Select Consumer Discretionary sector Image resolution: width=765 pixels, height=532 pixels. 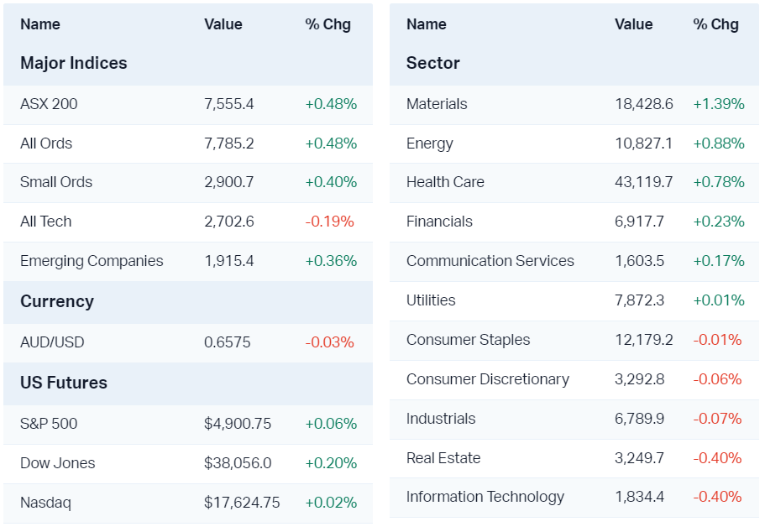(488, 379)
